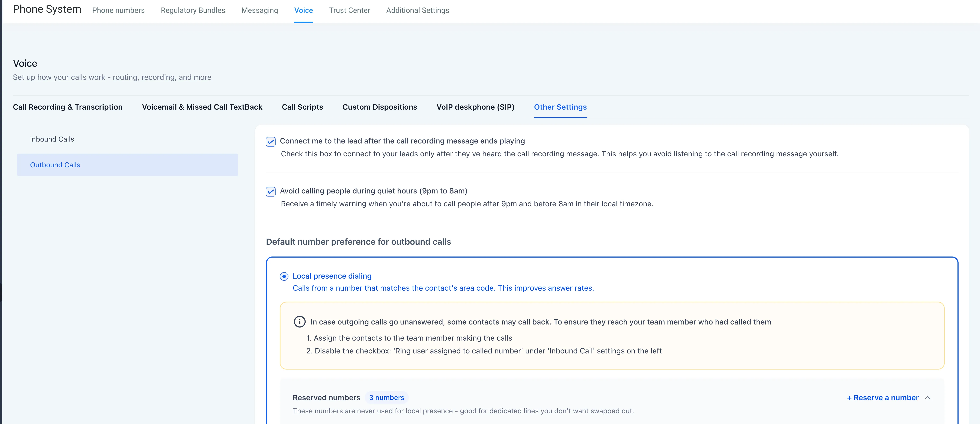Click the 'Check this box to connect' description

559,154
